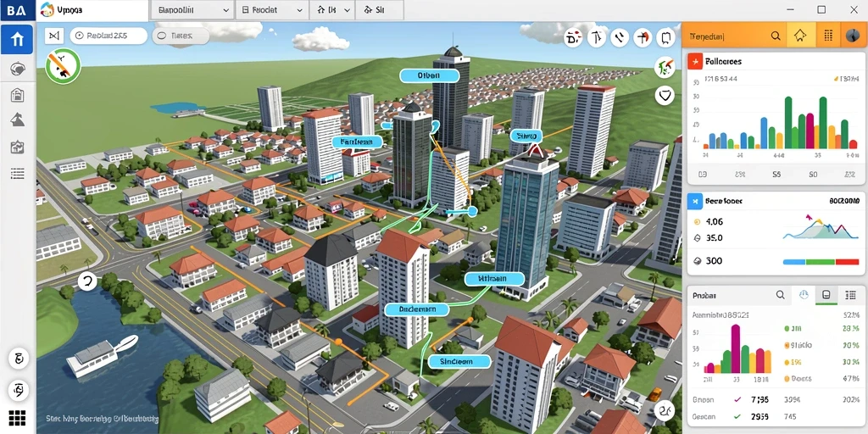Click the green circular compass badge on map
This screenshot has height=434, width=868.
point(63,65)
